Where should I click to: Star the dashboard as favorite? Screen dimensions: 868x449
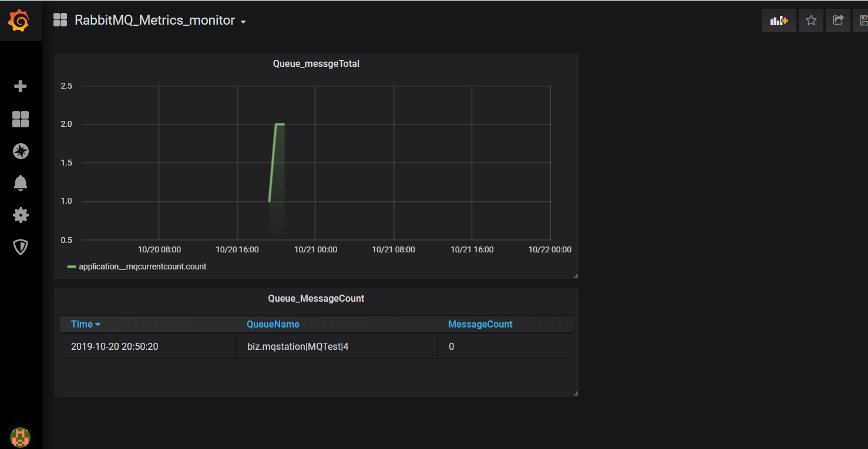811,21
